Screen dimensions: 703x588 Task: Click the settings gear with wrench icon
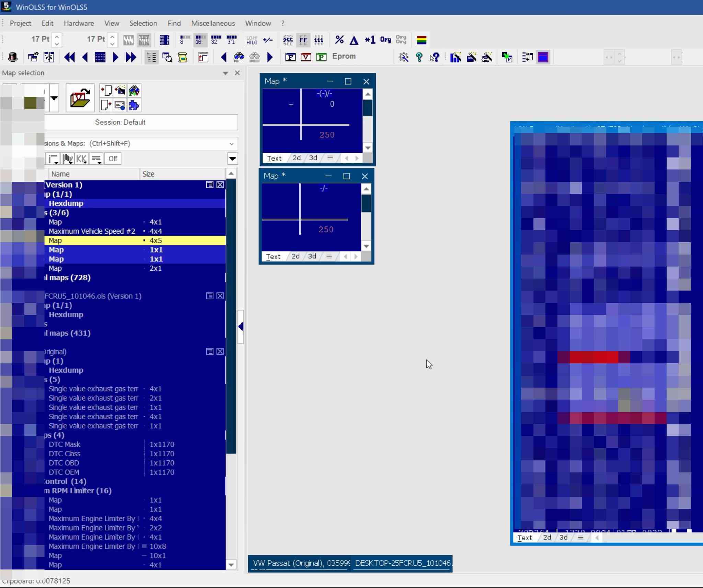[404, 57]
